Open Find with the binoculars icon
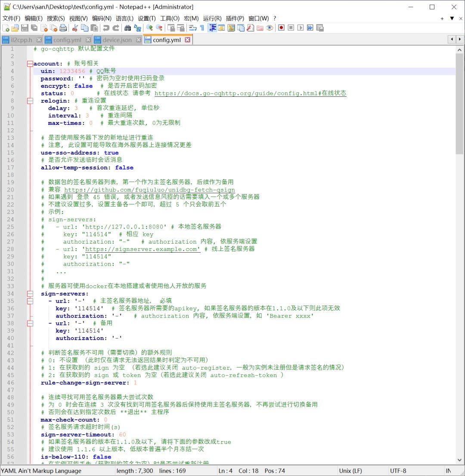This screenshot has height=476, width=465. click(128, 28)
